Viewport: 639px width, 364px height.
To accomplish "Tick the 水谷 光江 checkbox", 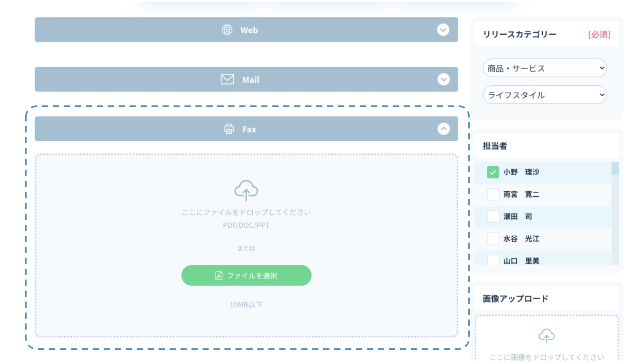I will pyautogui.click(x=493, y=239).
